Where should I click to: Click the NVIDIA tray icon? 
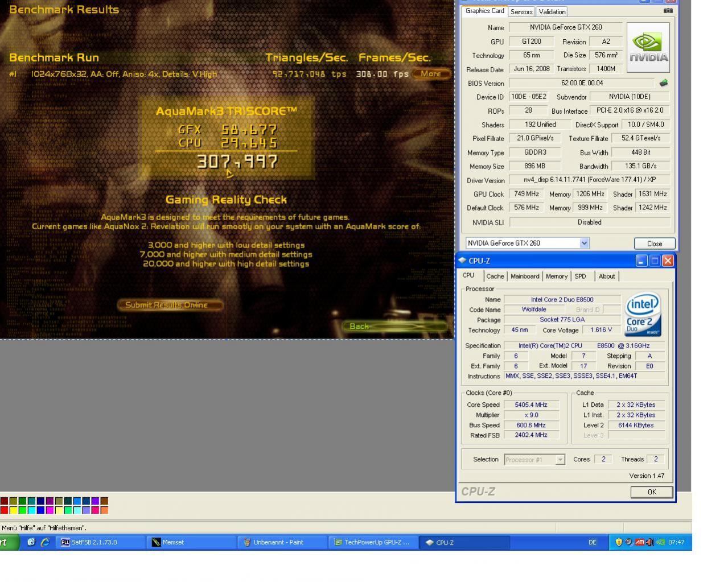[660, 542]
